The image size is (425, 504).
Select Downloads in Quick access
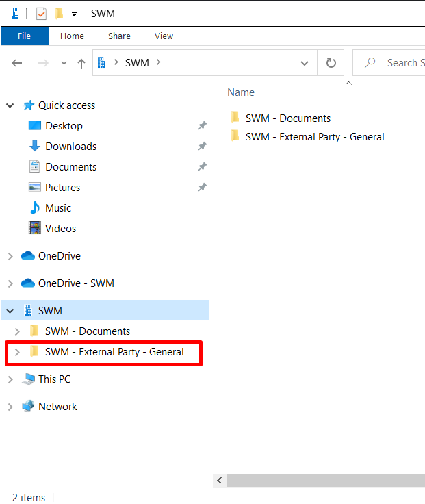tap(70, 147)
